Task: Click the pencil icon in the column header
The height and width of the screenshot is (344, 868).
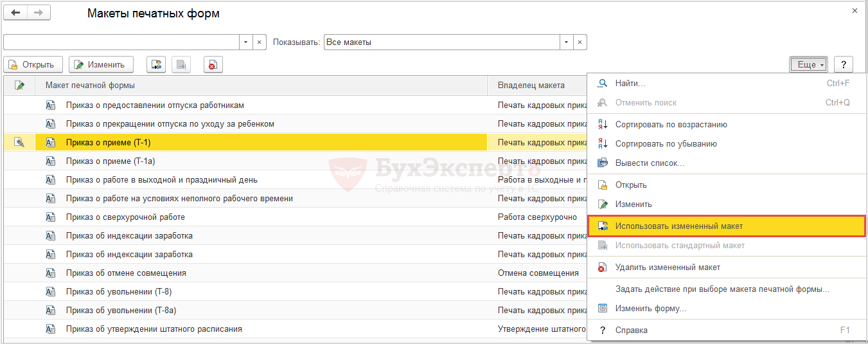Action: (x=19, y=86)
